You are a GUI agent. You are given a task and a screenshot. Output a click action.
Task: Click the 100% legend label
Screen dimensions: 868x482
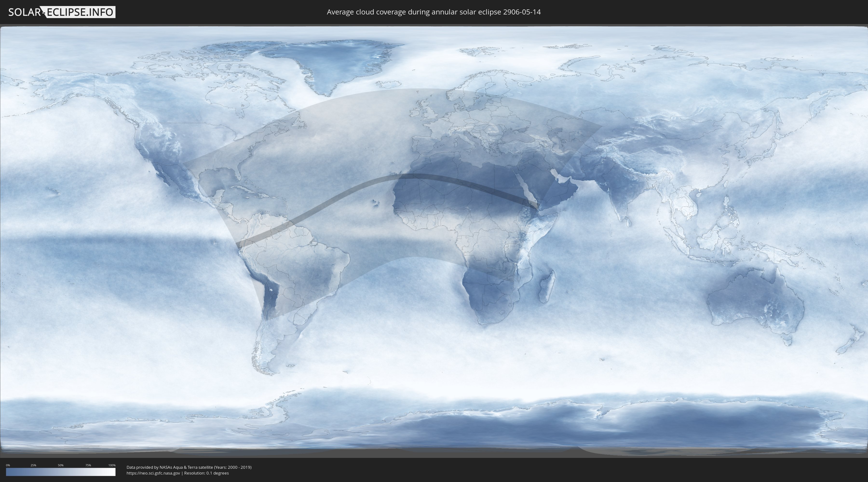coord(112,465)
